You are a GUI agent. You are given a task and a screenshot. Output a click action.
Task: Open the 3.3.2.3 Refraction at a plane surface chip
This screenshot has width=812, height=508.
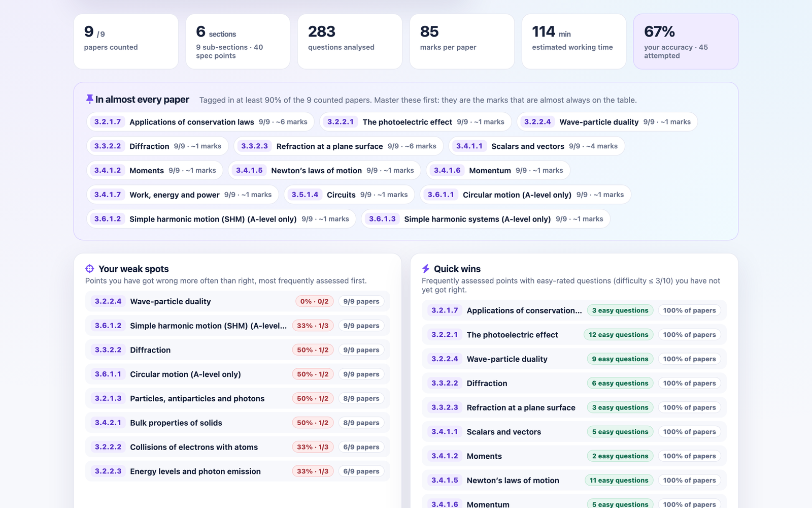coord(339,146)
